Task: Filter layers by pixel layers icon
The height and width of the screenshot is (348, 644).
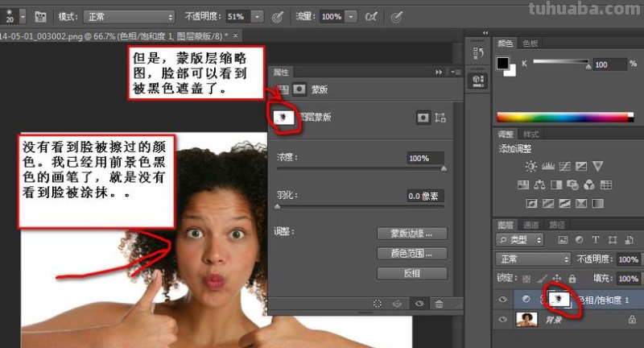Action: click(x=563, y=240)
